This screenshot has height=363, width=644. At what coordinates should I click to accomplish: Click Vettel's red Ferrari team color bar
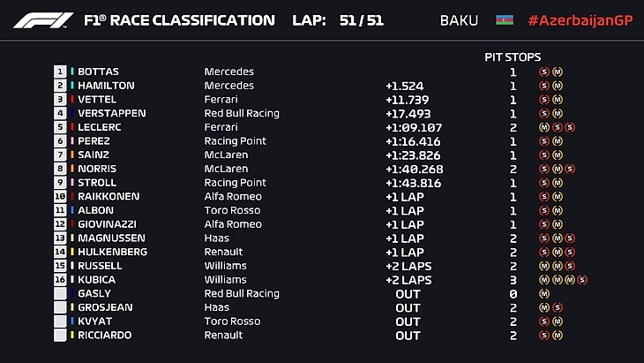72,100
